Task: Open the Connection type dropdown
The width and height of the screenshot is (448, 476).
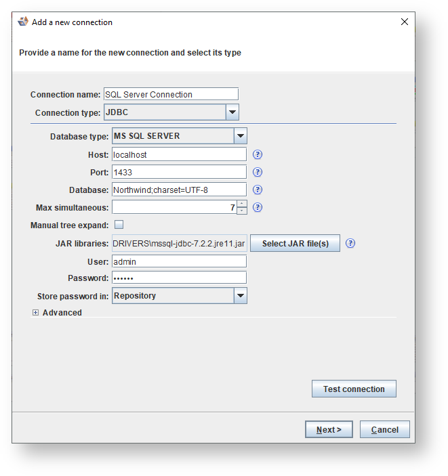Action: [x=232, y=112]
